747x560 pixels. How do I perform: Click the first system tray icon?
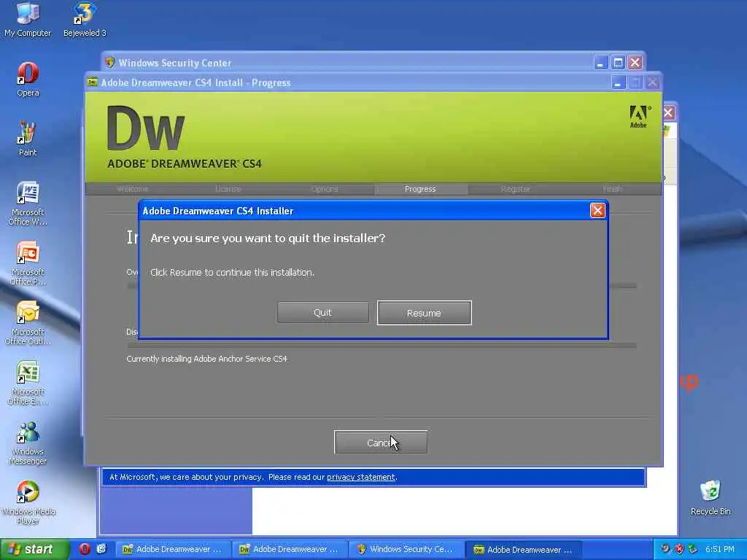(x=665, y=549)
